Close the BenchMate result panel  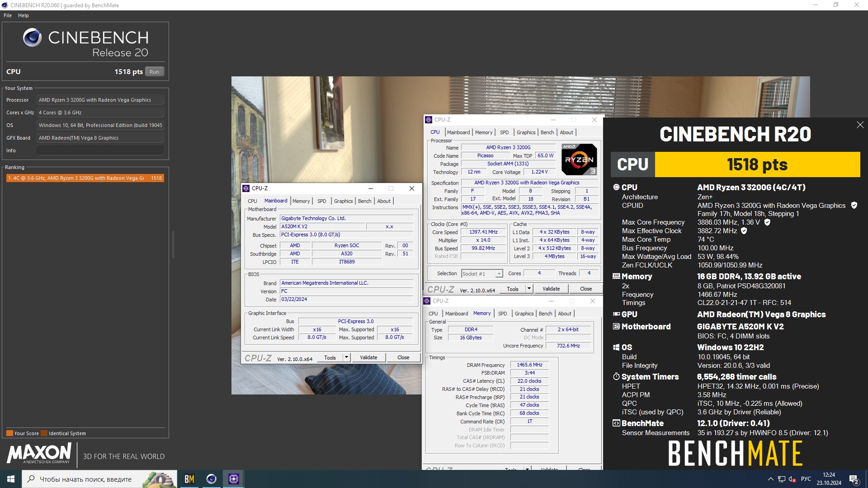860,125
